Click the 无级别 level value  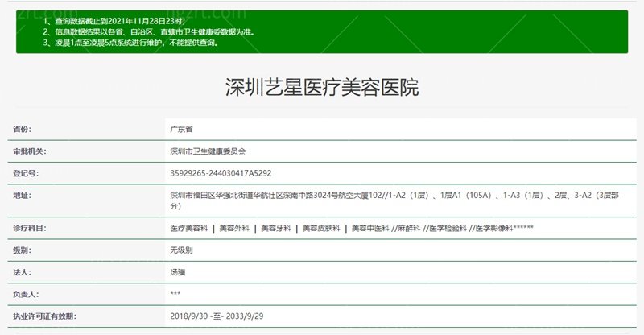click(181, 250)
